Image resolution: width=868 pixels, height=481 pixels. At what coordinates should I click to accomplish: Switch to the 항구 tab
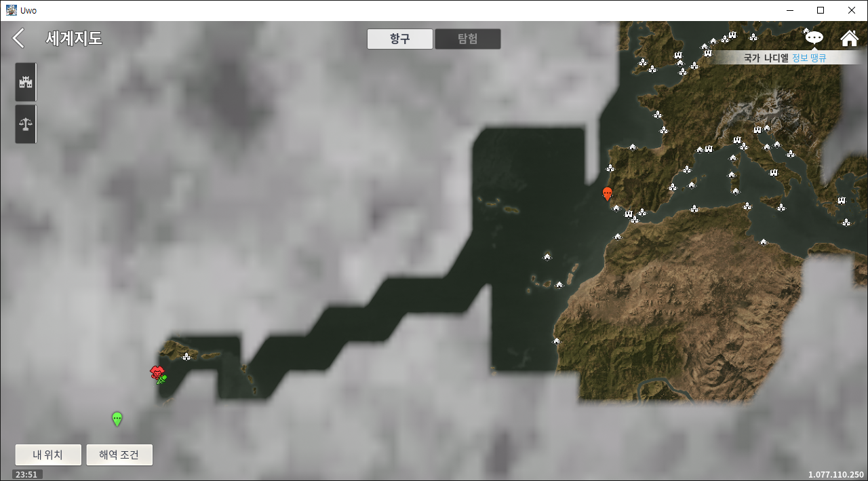tap(400, 39)
